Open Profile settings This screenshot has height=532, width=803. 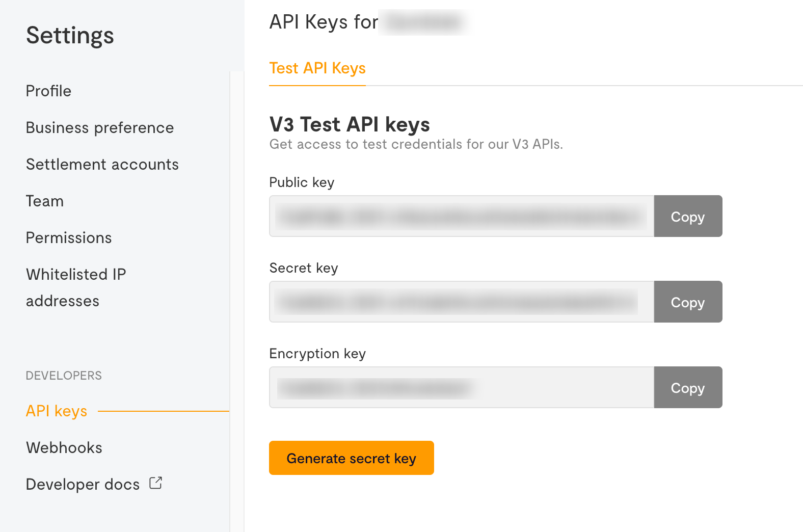pos(49,91)
